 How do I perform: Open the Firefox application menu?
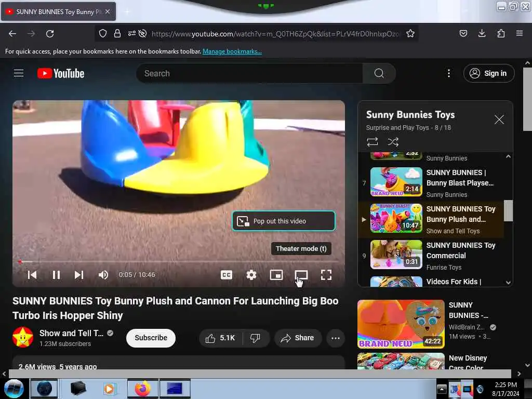click(520, 34)
